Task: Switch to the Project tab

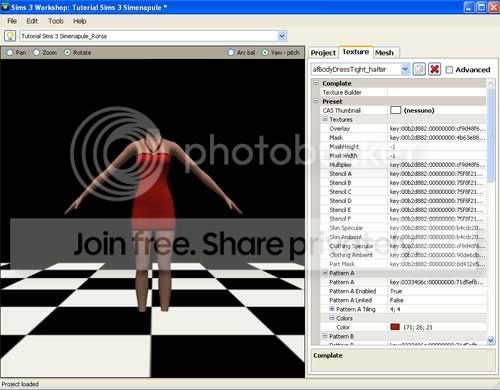Action: coord(323,53)
